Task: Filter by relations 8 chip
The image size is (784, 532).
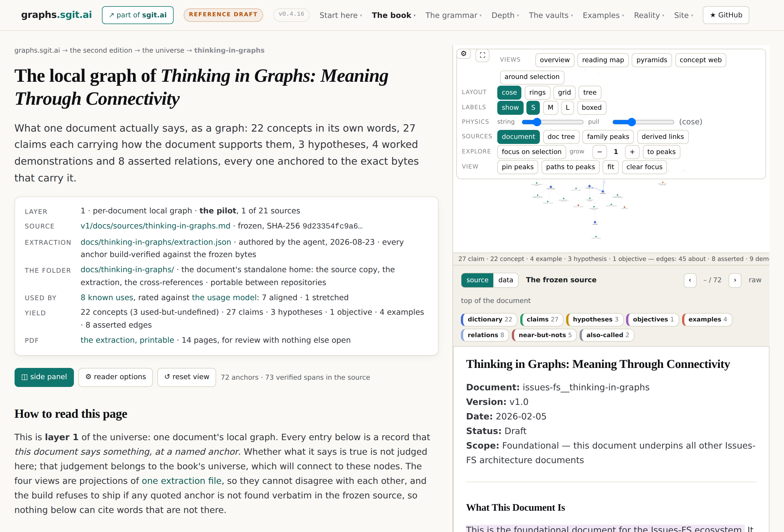Action: (x=485, y=335)
